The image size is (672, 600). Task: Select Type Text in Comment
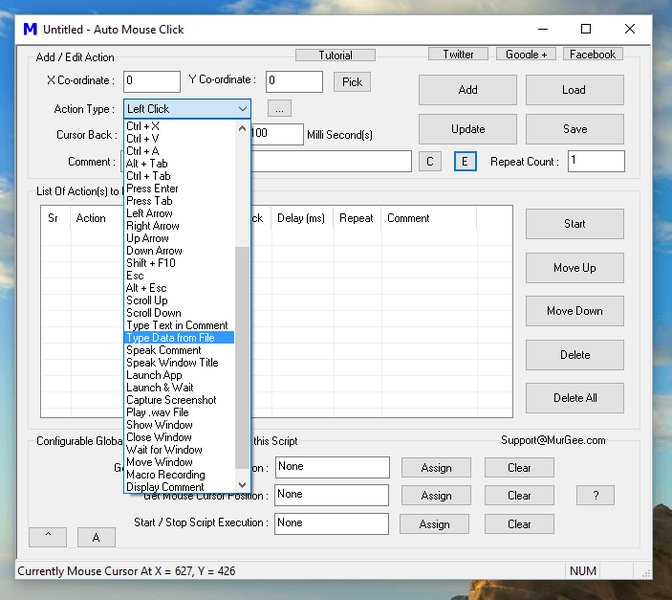[x=177, y=325]
